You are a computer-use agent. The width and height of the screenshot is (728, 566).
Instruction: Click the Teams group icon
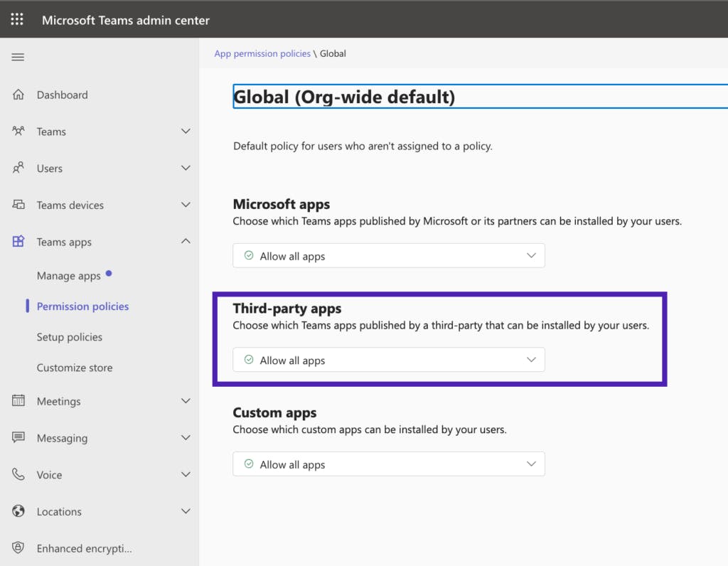[18, 132]
